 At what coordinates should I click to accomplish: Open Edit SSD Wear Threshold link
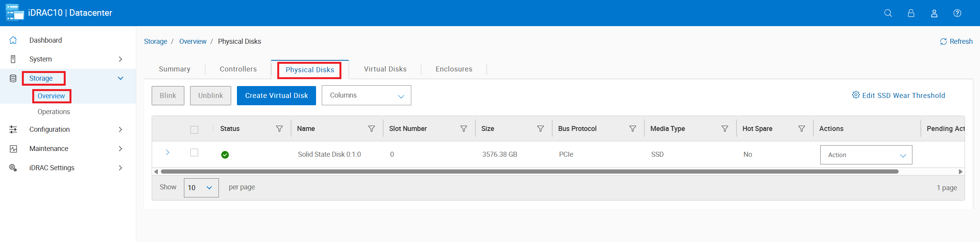(x=899, y=95)
